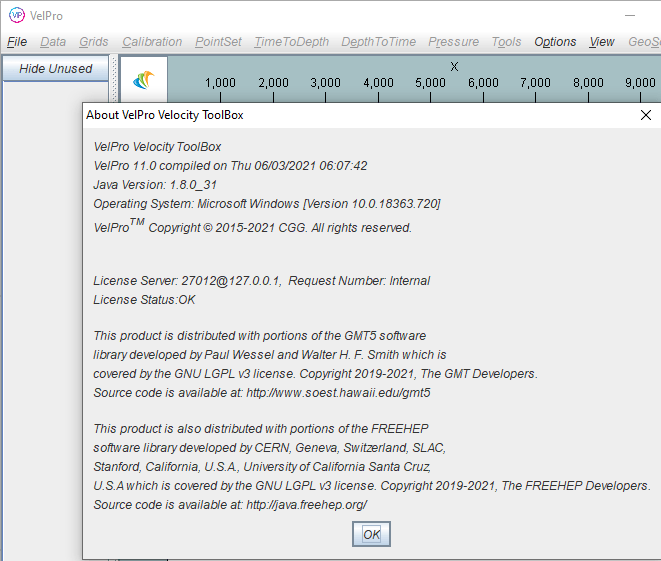Minimize the VelPro window
This screenshot has width=661, height=561.
(630, 16)
